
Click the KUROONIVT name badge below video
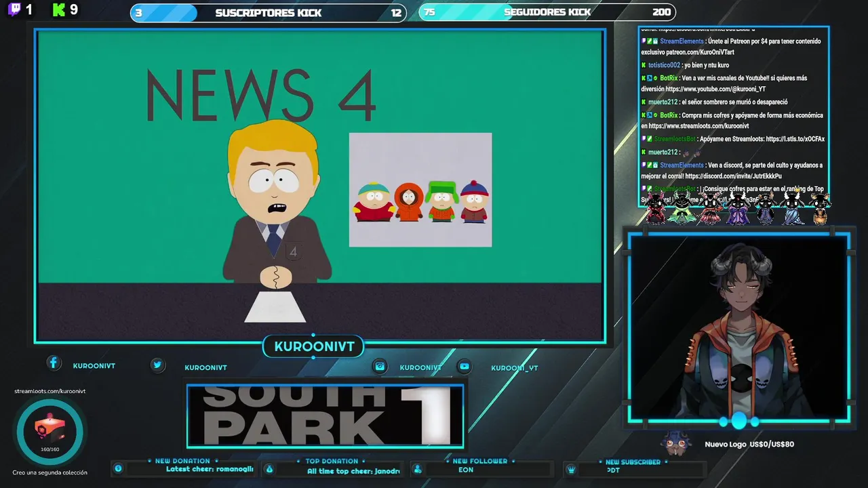[x=313, y=346]
